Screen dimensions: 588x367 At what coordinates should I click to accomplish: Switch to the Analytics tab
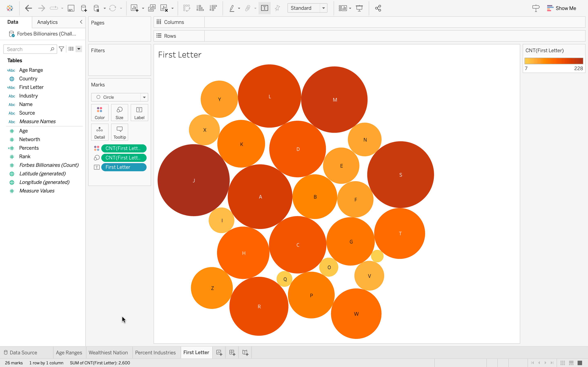pos(47,22)
